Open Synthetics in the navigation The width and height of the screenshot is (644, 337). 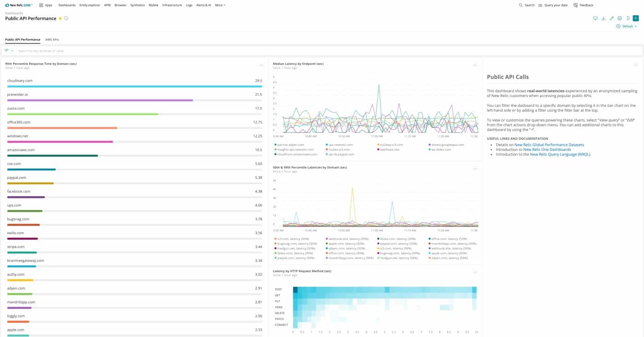(x=138, y=5)
